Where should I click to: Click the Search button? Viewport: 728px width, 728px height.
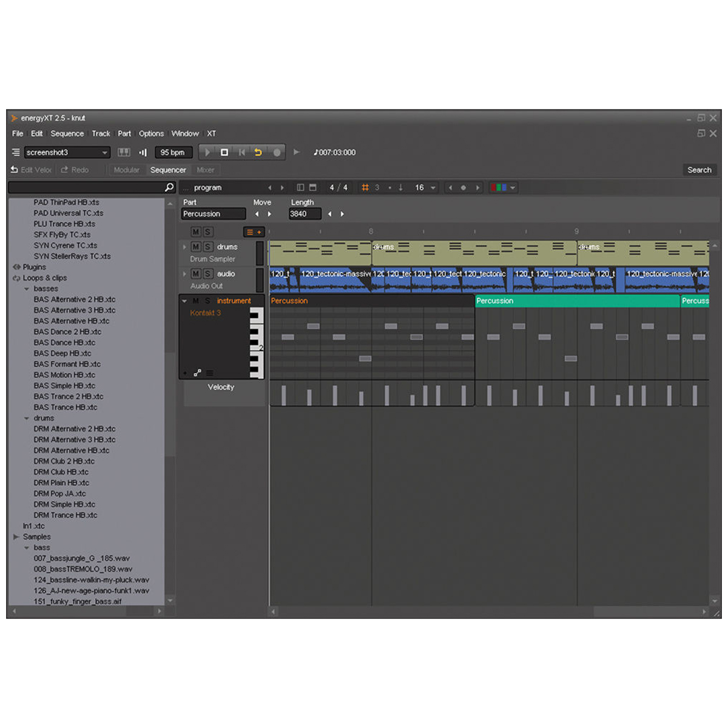coord(699,170)
